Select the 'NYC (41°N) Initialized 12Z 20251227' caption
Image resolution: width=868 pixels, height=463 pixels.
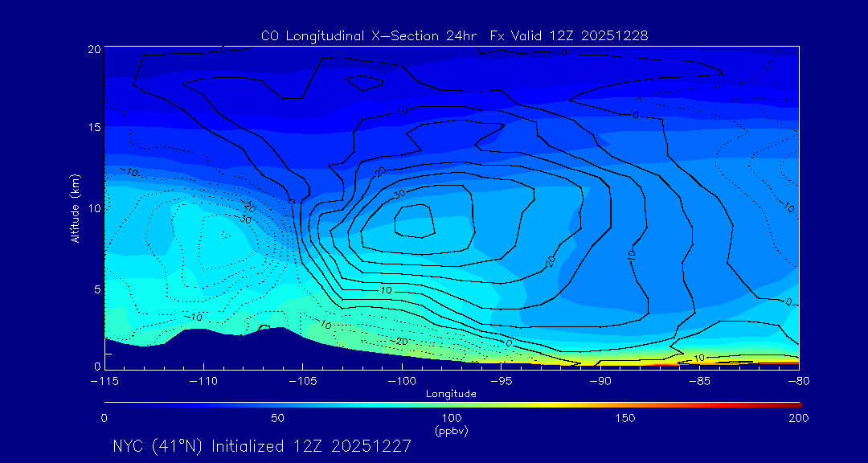coord(262,446)
